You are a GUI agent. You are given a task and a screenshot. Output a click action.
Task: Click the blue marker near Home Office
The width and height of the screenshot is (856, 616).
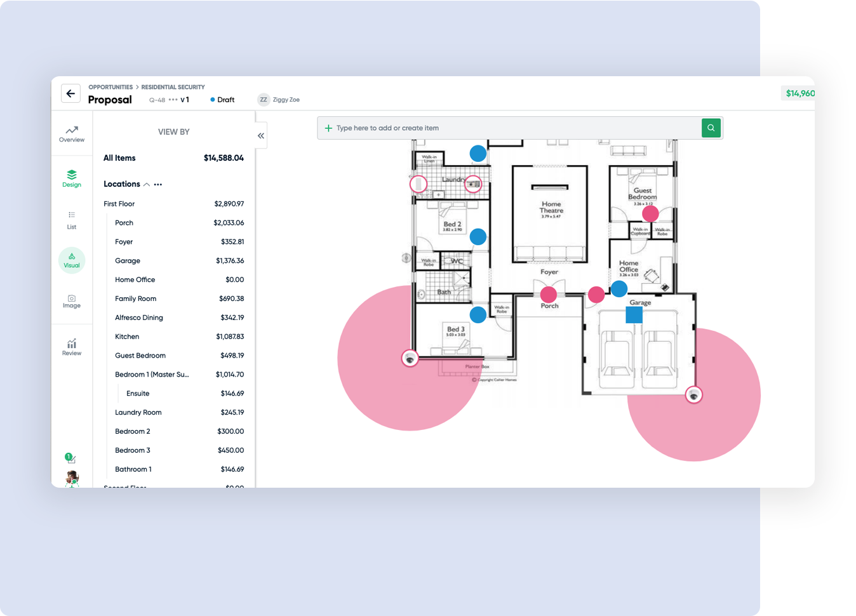point(619,289)
